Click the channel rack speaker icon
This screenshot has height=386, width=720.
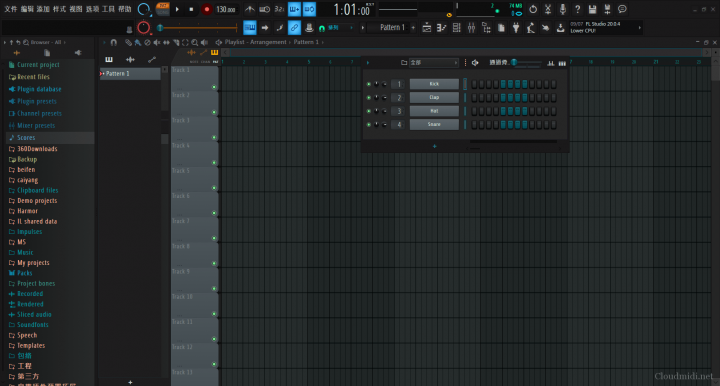click(x=475, y=63)
